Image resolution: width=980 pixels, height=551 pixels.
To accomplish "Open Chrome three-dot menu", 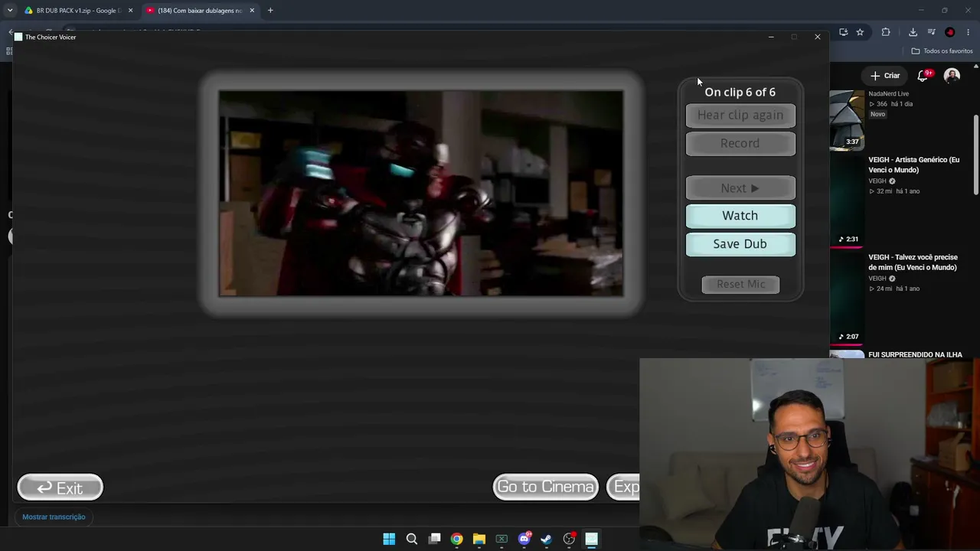I will (969, 32).
